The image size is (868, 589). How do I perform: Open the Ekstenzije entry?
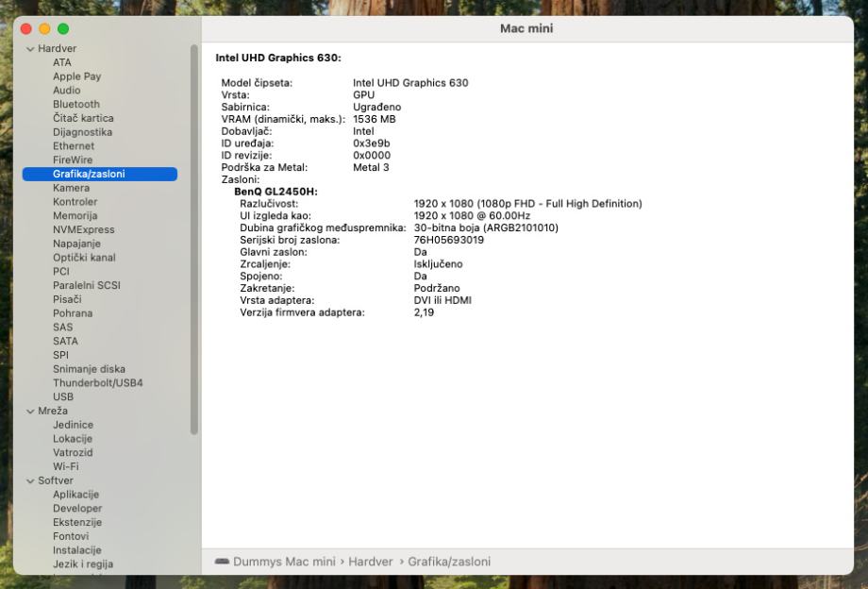pyautogui.click(x=77, y=522)
